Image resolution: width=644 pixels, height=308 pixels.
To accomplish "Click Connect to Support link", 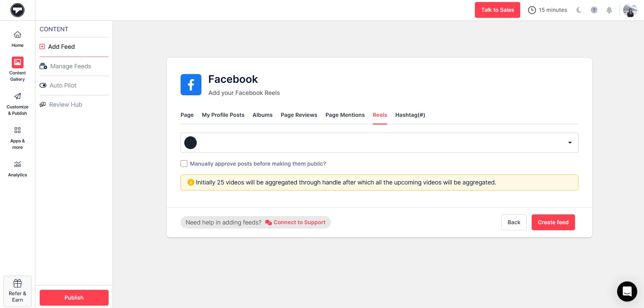I will coord(299,223).
